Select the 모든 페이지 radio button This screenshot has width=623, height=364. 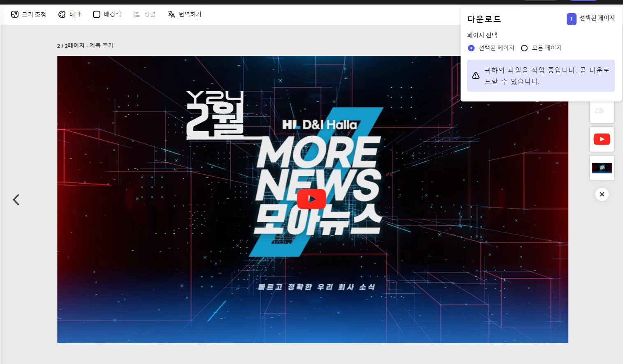point(524,48)
